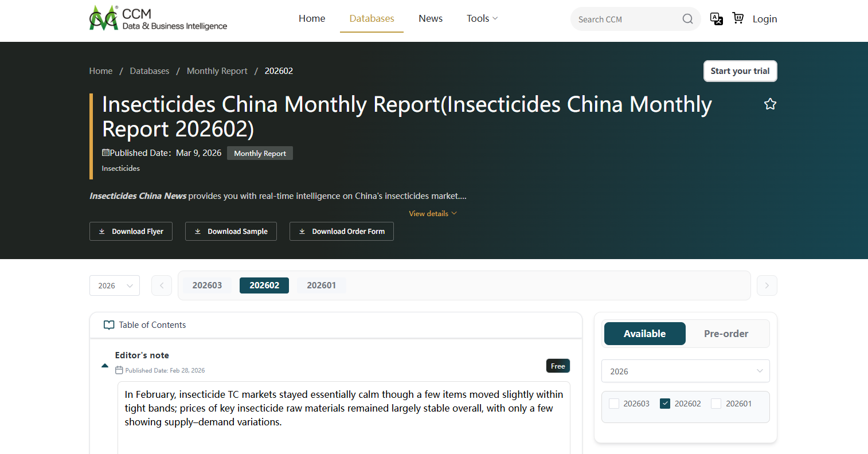Uncheck the 202602 checkbox

point(664,403)
